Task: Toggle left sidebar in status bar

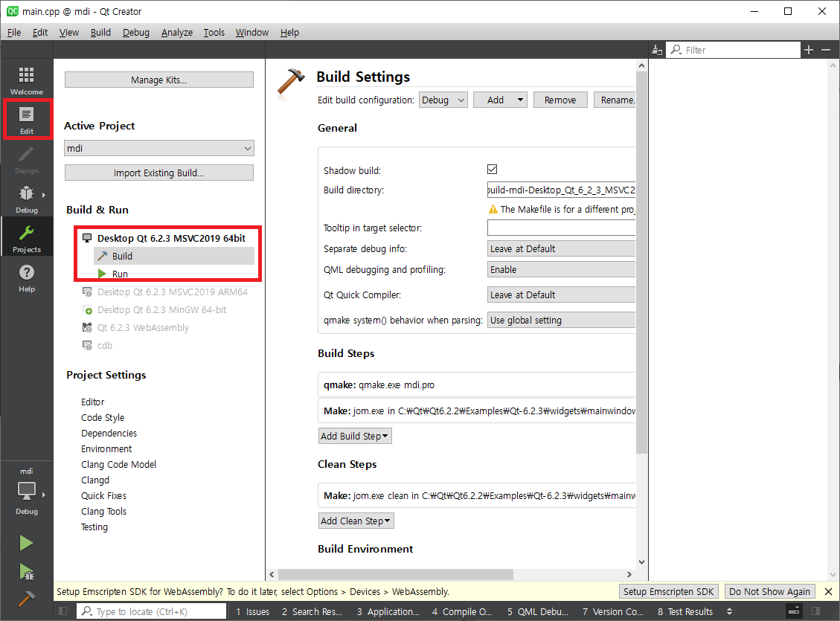Action: click(x=62, y=611)
